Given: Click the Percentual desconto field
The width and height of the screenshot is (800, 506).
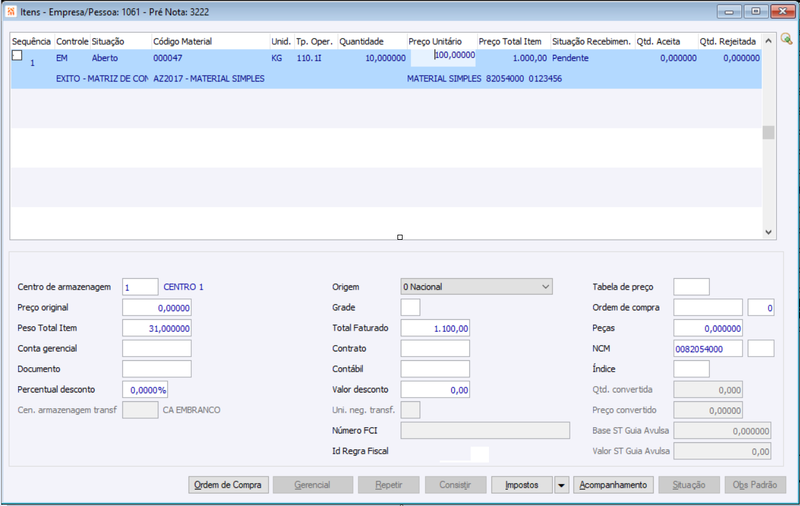Looking at the screenshot, I should coord(145,390).
